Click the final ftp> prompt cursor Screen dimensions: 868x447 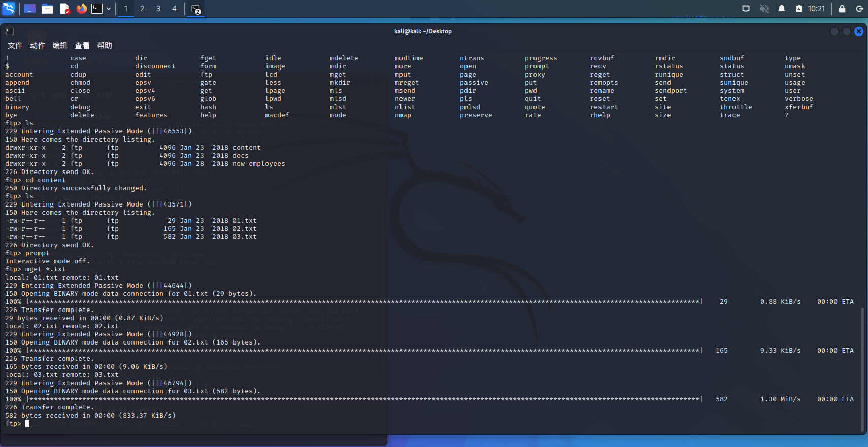point(27,424)
